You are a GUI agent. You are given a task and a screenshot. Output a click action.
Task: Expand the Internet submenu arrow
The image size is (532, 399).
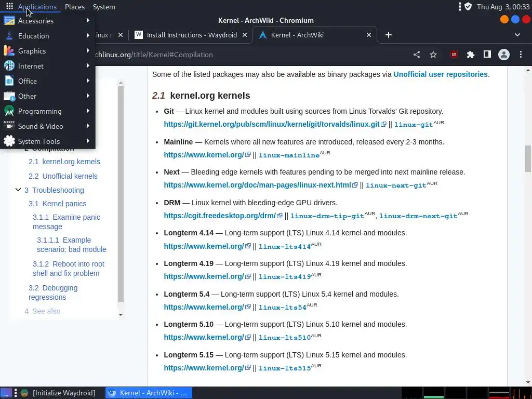pos(88,65)
